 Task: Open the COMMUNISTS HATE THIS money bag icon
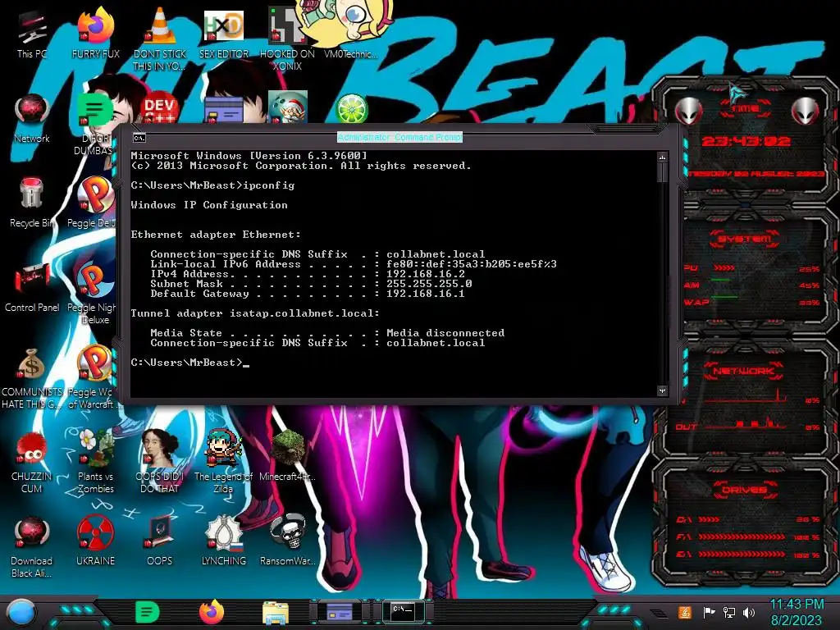(32, 377)
